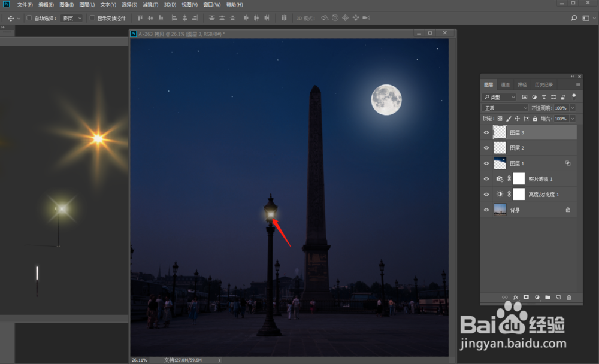Click new group folder icon
Viewport: 599px width, 364px height.
click(x=547, y=297)
